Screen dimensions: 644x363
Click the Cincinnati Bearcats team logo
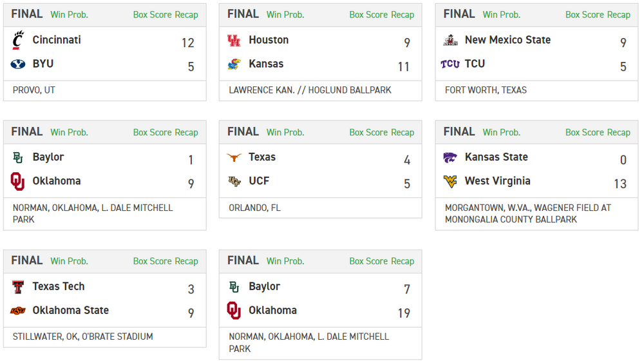[x=18, y=40]
